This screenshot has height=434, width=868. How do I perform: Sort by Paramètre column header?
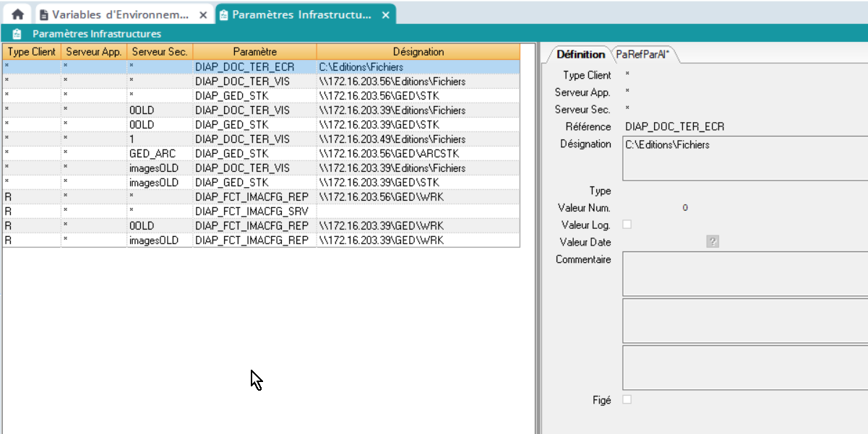254,52
